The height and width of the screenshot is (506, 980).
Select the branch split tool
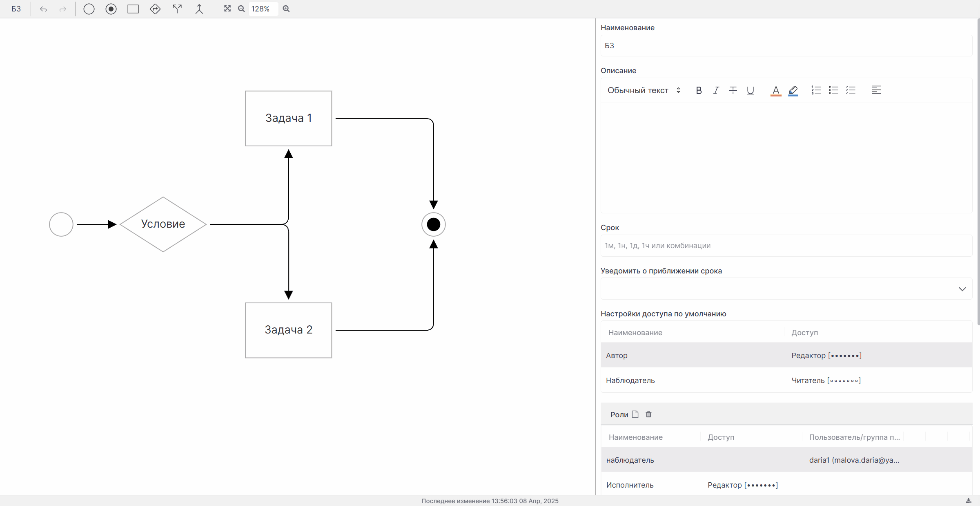(177, 9)
